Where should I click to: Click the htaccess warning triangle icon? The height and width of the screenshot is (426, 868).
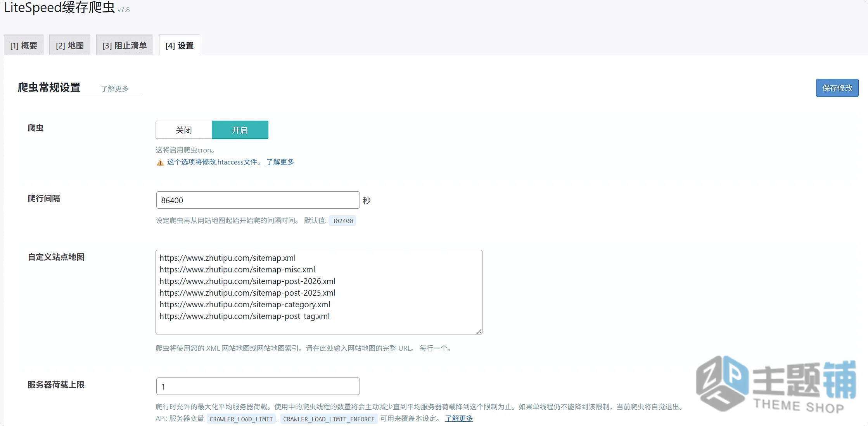click(x=160, y=163)
